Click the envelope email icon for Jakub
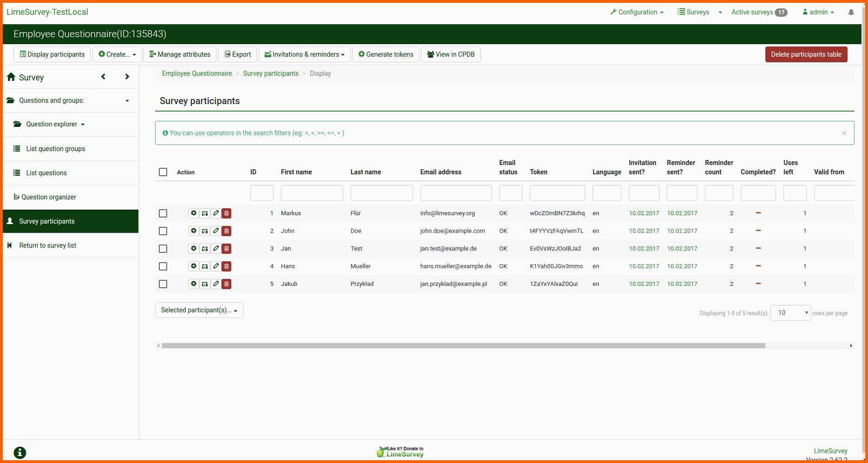The image size is (868, 463). click(205, 284)
